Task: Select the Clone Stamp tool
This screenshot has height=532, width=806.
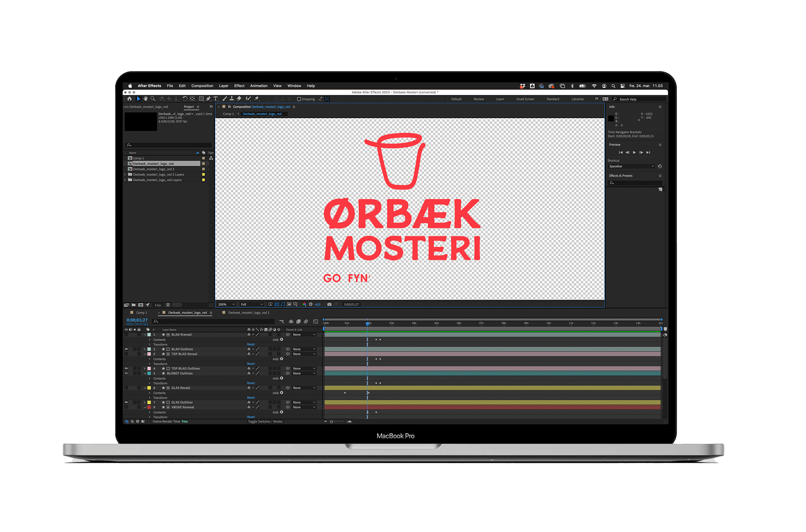Action: coord(232,99)
